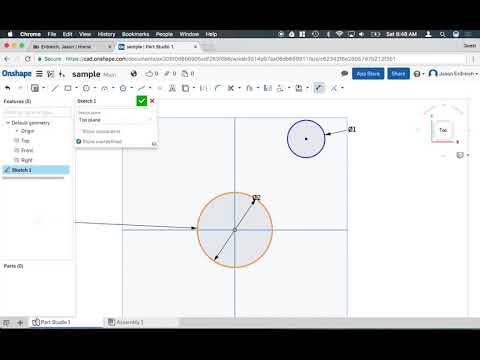This screenshot has width=480, height=360.
Task: Click the Onshape logo
Action: 17,73
